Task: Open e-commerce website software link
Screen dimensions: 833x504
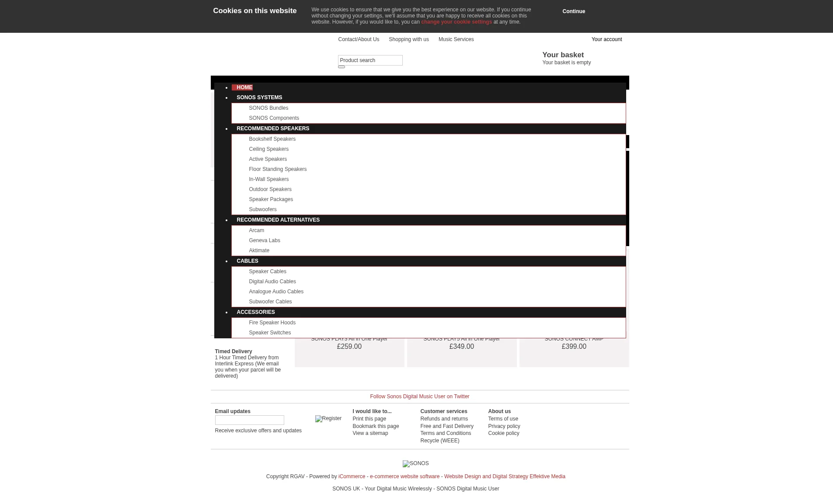Action: (404, 476)
